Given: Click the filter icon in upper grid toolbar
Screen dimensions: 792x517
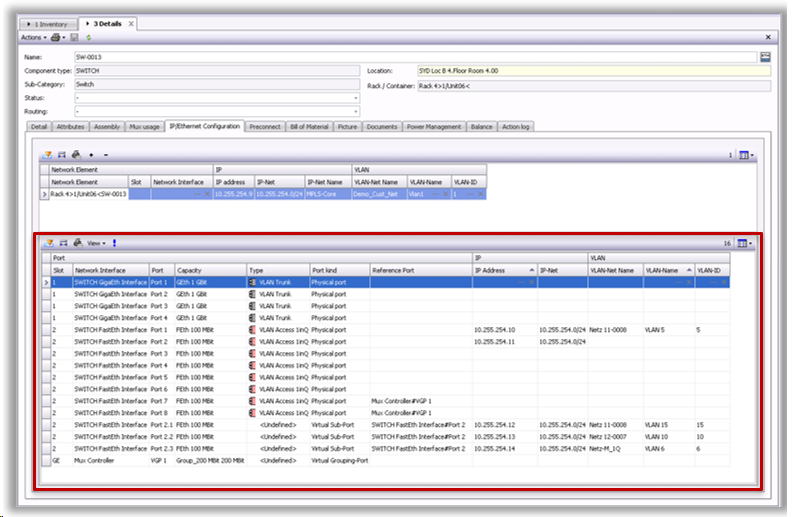Looking at the screenshot, I should pyautogui.click(x=47, y=155).
